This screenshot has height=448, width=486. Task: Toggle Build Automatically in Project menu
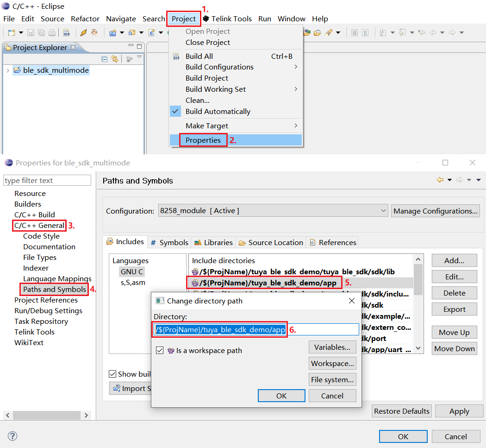218,111
